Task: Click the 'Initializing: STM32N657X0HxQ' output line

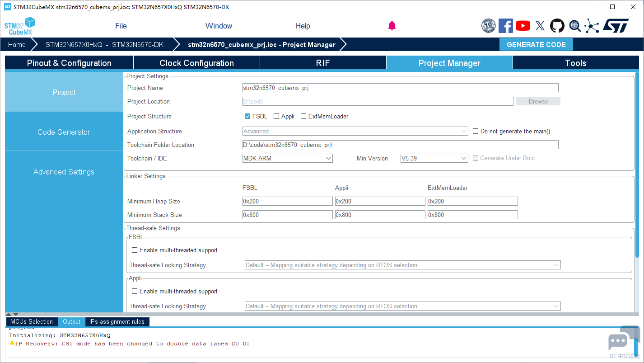Action: [60, 335]
